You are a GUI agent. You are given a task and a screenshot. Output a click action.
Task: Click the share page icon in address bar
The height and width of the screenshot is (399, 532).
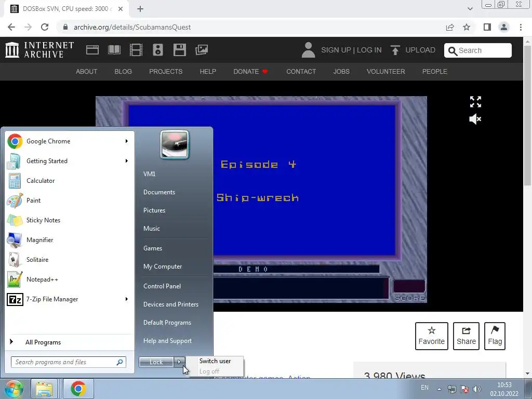[x=450, y=27]
